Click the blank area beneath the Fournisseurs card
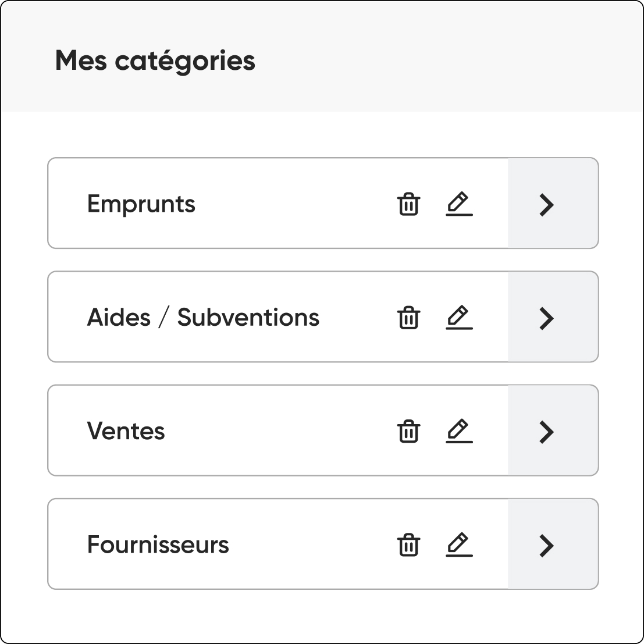This screenshot has height=644, width=644. click(323, 616)
